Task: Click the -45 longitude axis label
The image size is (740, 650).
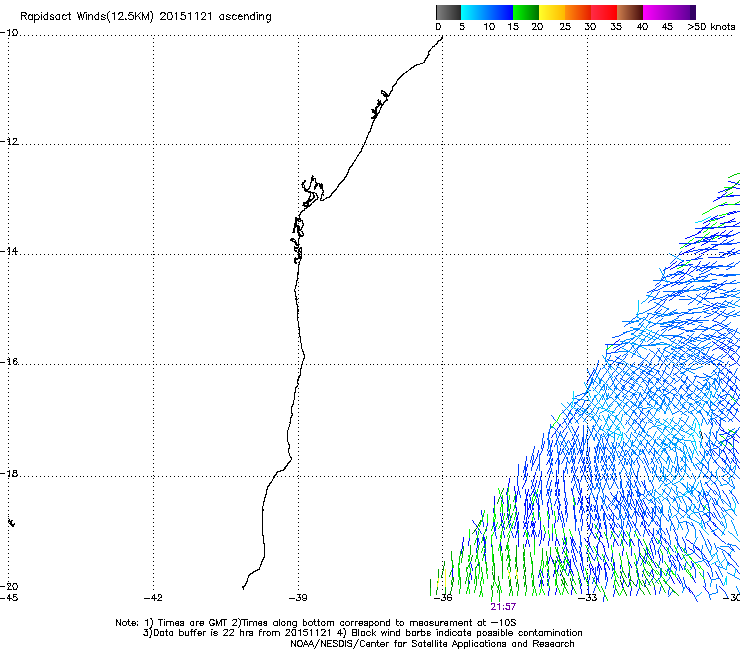Action: pos(9,598)
